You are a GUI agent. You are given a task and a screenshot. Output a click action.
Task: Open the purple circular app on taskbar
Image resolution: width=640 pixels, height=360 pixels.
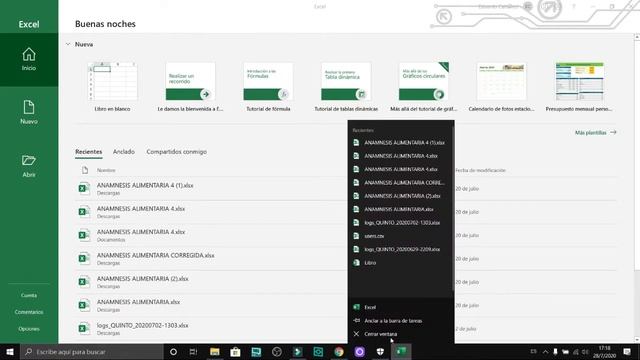[360, 352]
